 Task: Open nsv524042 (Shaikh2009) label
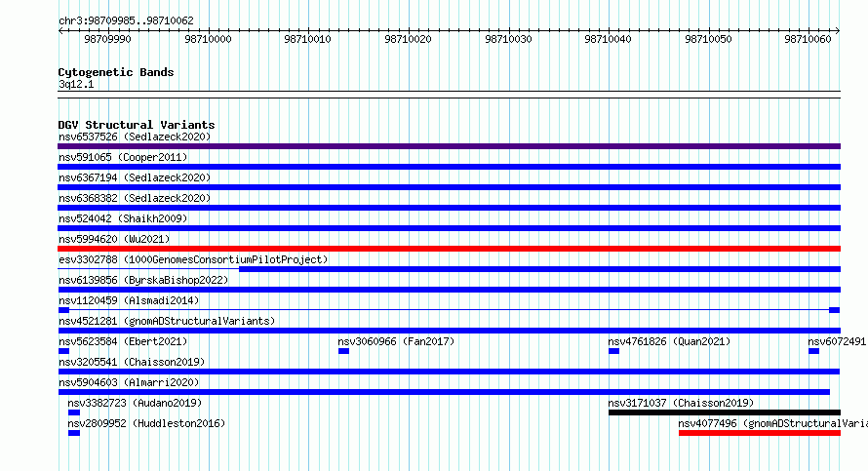click(x=123, y=218)
